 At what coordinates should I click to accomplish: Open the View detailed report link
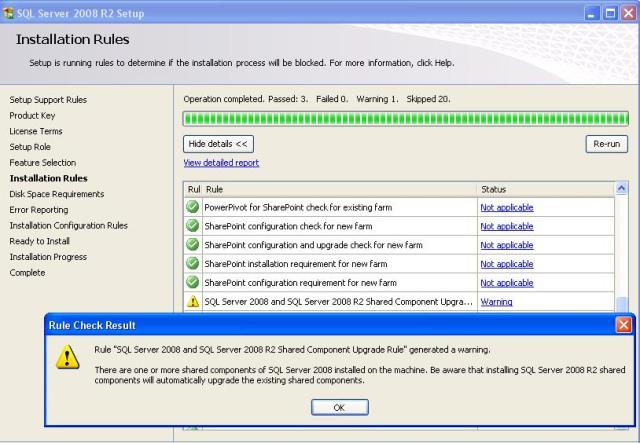click(x=221, y=163)
